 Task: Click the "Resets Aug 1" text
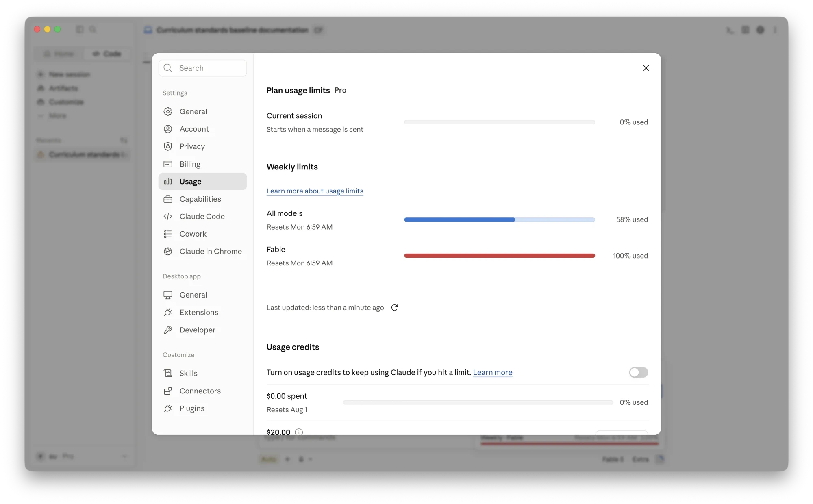(287, 410)
